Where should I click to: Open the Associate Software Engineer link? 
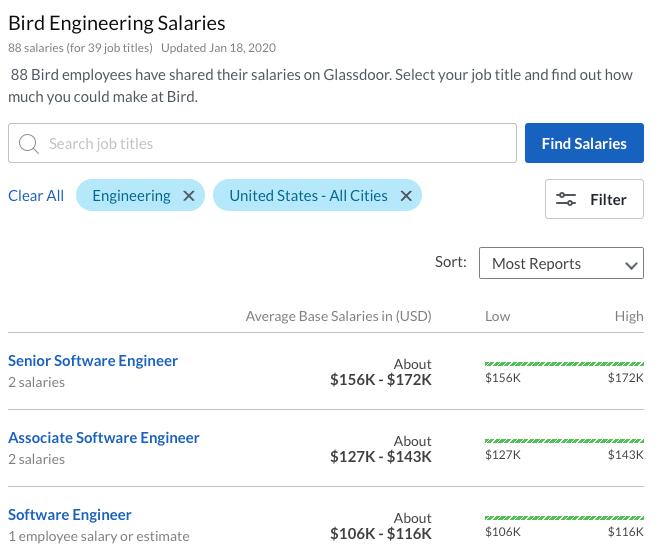coord(104,437)
